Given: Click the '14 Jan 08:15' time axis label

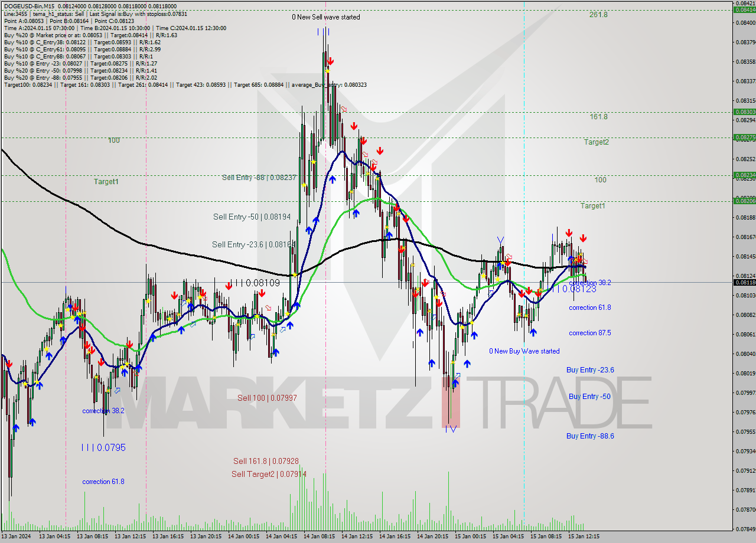Looking at the screenshot, I should [319, 537].
